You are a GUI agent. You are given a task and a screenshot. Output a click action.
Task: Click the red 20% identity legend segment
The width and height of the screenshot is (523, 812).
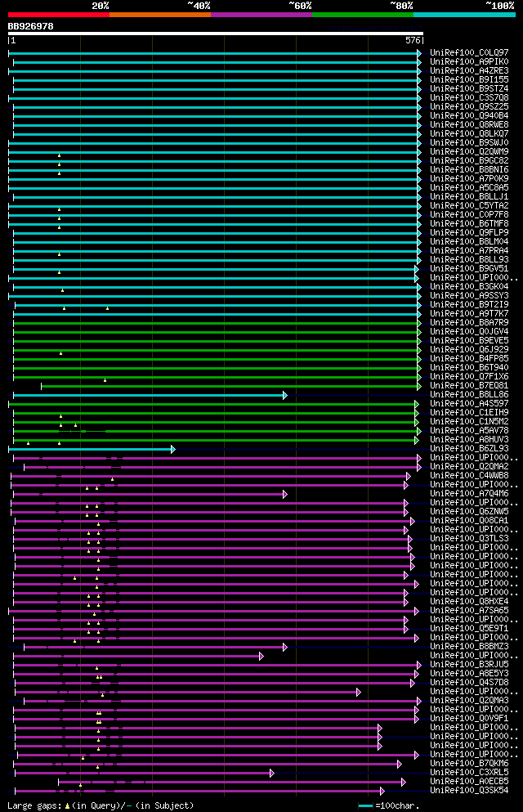[x=59, y=15]
